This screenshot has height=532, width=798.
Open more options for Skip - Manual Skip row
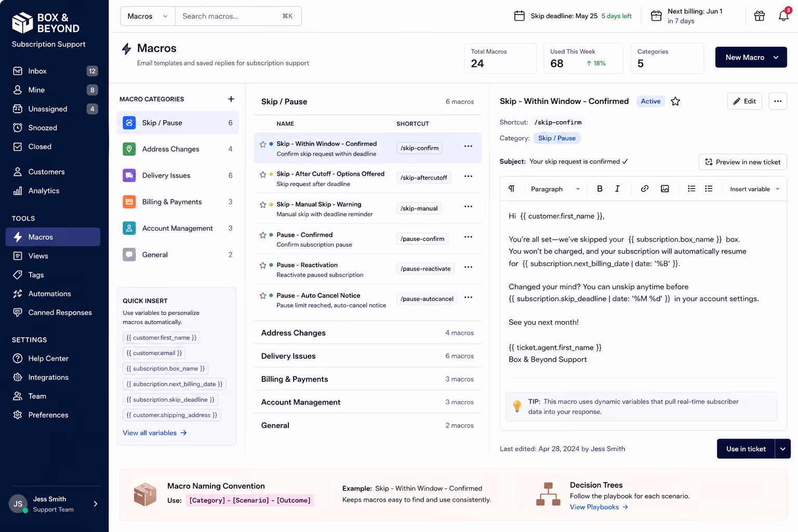click(468, 206)
